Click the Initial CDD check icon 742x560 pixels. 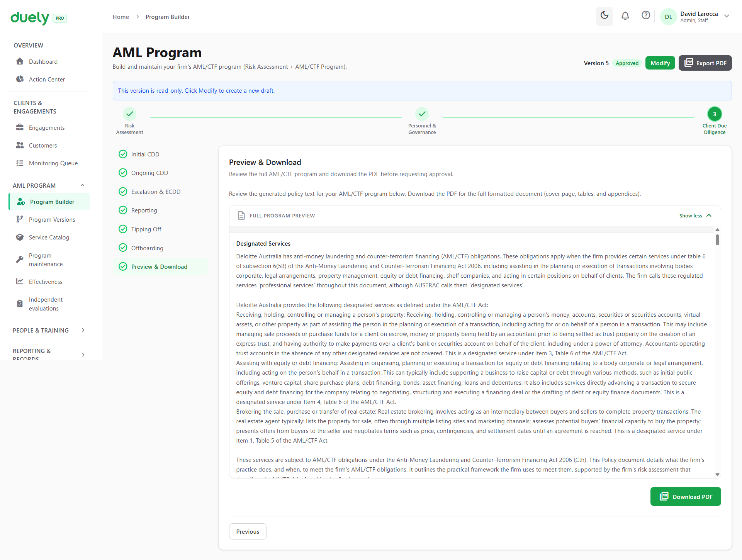[123, 154]
